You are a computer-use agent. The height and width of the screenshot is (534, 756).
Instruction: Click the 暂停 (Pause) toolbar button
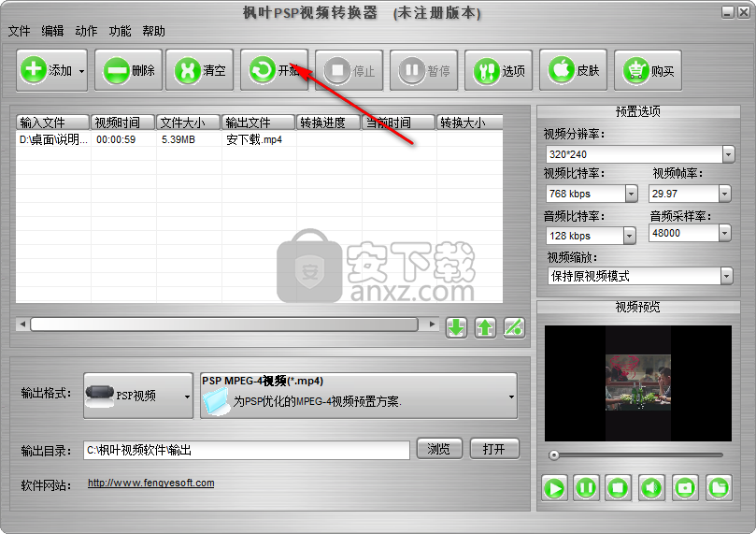[x=424, y=70]
